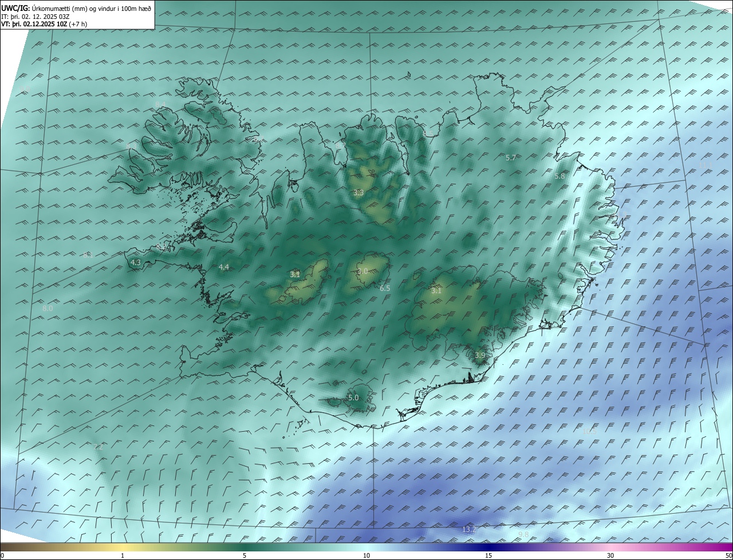Click the colour scale tick labelled 0

2,555
